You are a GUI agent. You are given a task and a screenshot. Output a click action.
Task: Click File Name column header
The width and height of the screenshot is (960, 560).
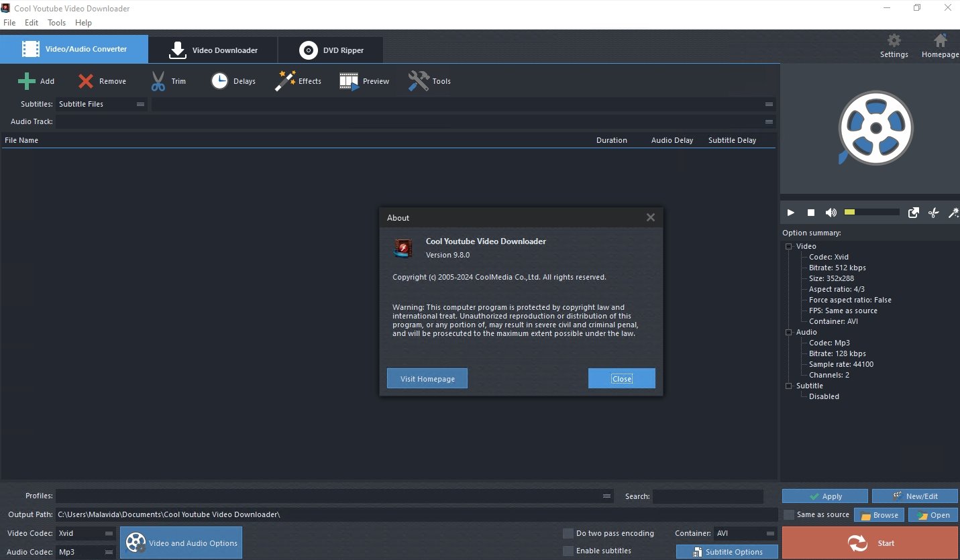(21, 140)
